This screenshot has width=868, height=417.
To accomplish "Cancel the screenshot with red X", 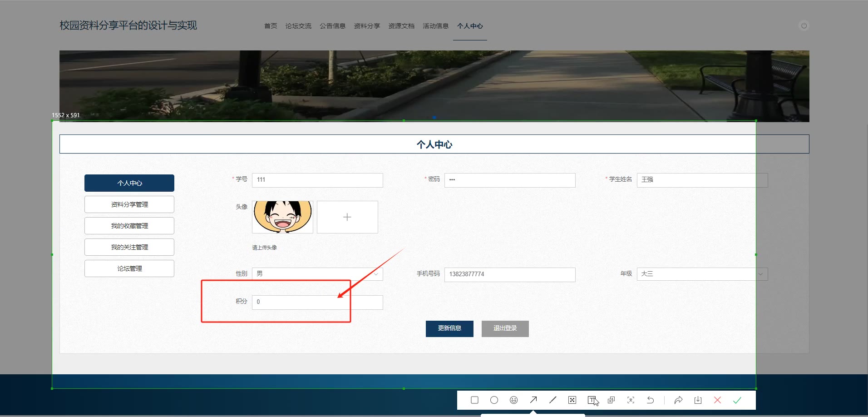I will click(717, 400).
